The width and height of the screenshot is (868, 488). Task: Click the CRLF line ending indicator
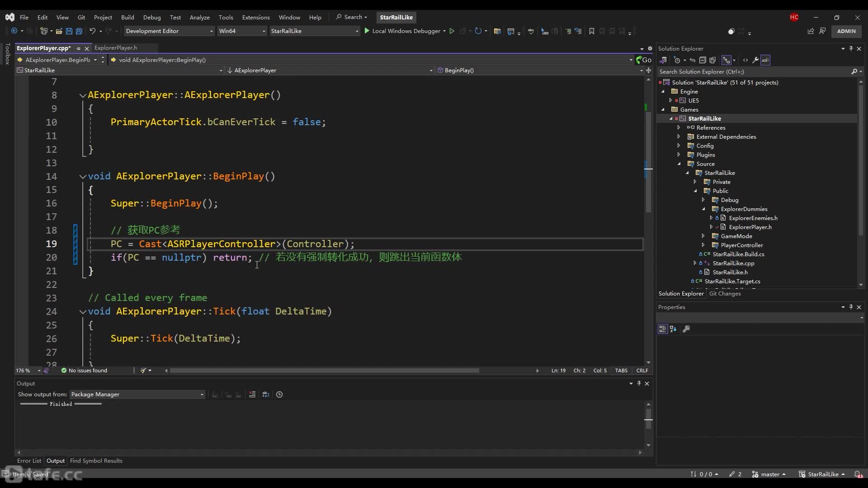642,370
